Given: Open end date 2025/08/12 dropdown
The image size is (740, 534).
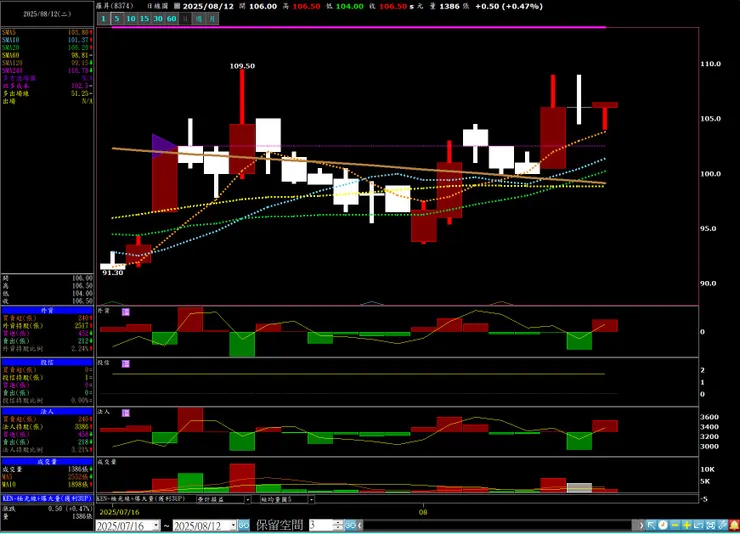Looking at the screenshot, I should [233, 526].
